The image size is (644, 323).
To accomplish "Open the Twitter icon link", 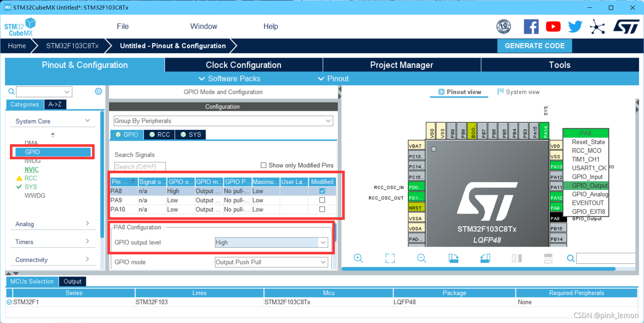I will [x=575, y=26].
